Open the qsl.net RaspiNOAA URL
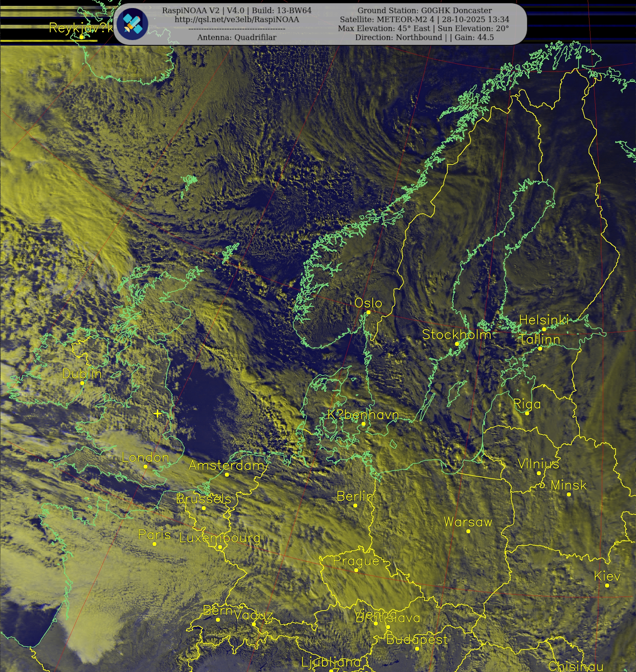The height and width of the screenshot is (672, 636). [x=237, y=20]
